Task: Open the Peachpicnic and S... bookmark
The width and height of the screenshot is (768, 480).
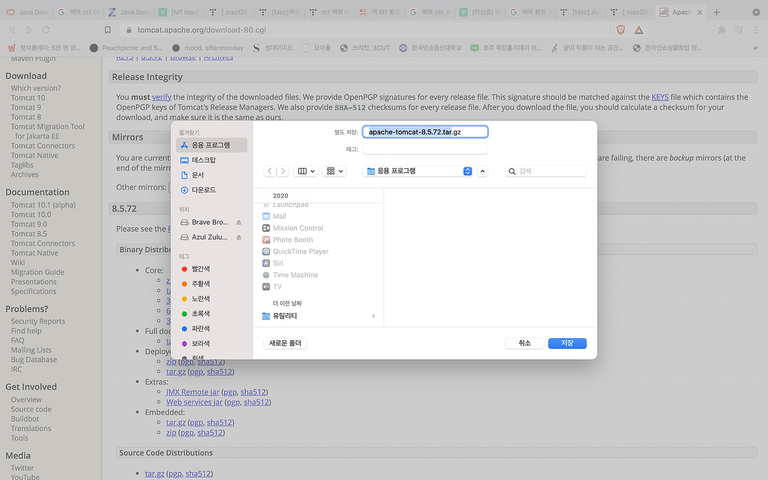Action: [126, 48]
